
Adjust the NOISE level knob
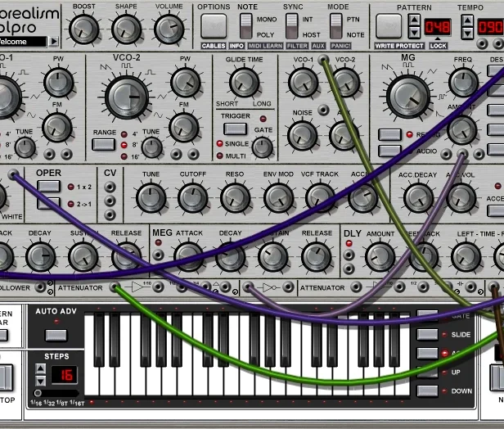[302, 135]
